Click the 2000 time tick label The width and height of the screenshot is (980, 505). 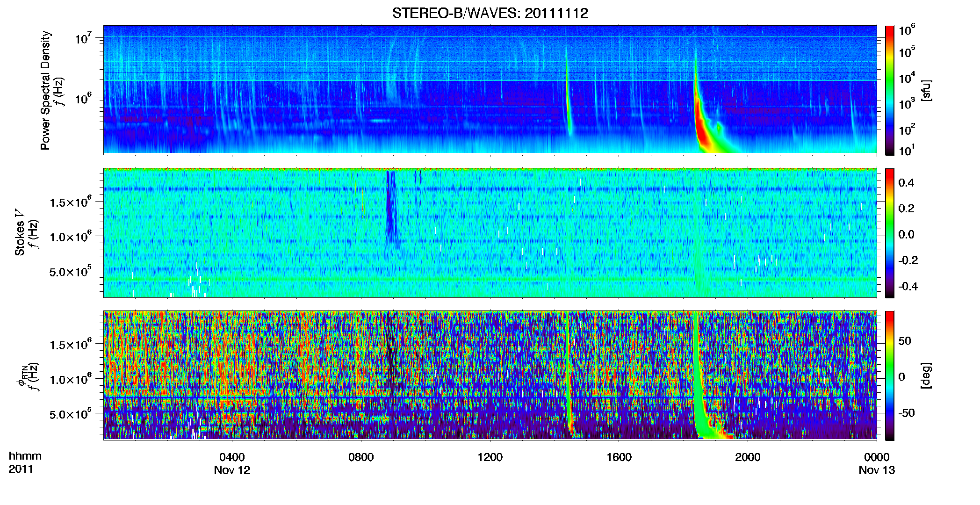pyautogui.click(x=748, y=457)
